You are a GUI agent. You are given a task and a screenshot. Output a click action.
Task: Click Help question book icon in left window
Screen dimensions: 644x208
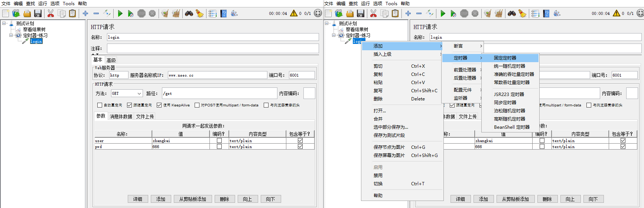(x=224, y=13)
